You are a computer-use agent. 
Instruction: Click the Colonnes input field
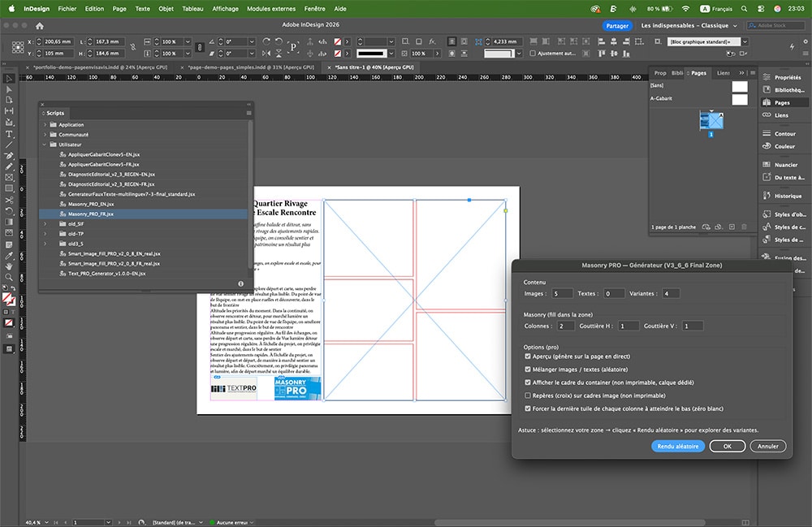(565, 326)
